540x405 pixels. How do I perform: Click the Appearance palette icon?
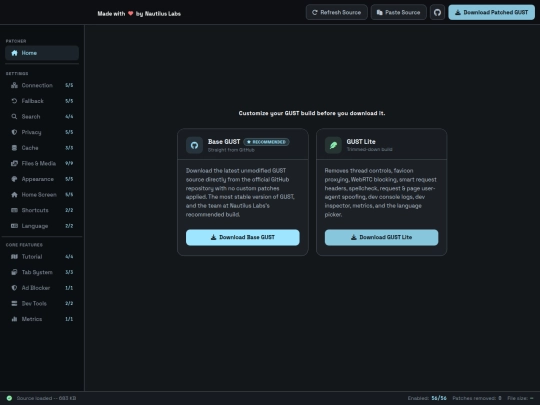click(x=14, y=179)
